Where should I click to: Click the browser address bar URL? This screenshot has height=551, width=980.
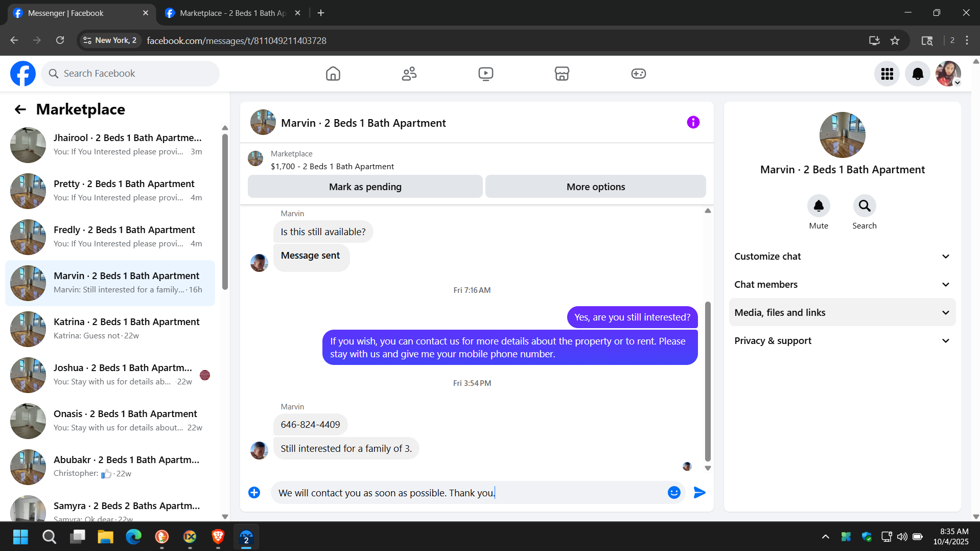[237, 40]
